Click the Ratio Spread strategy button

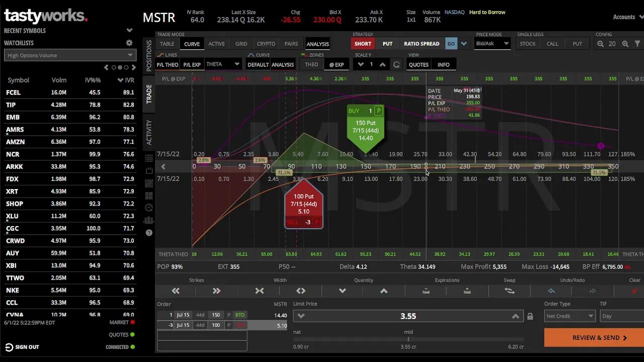422,44
